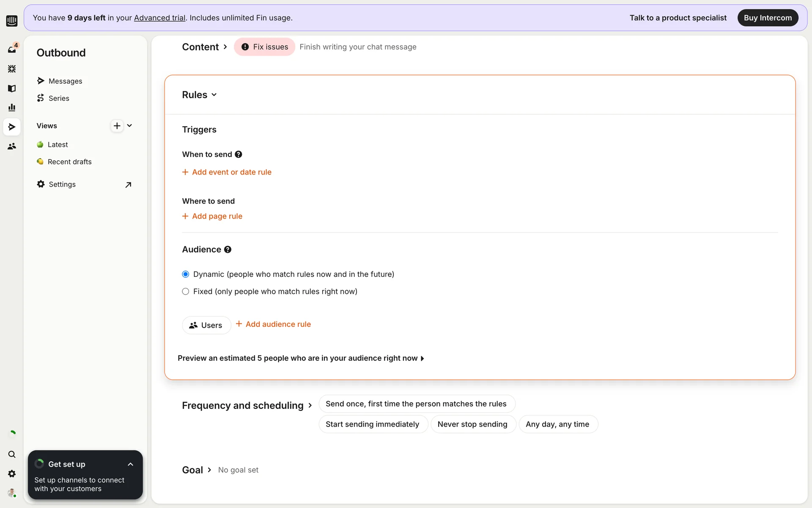Click the Buy Intercom button

click(768, 18)
